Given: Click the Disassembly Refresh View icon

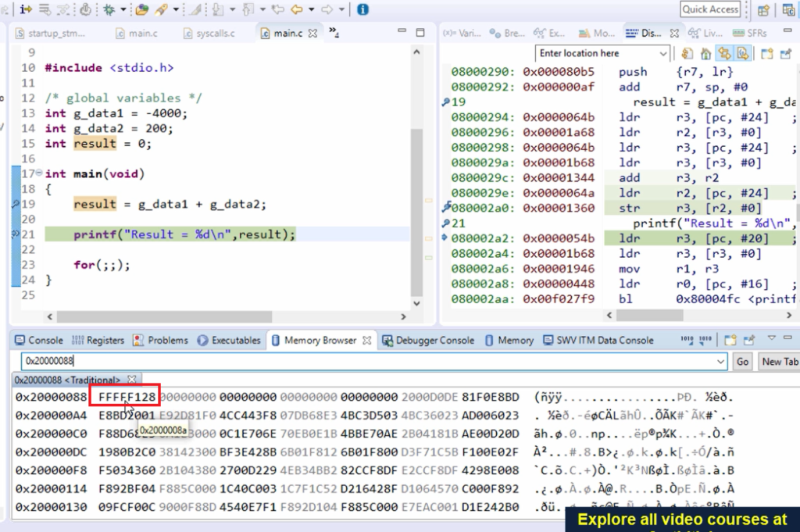Looking at the screenshot, I should pyautogui.click(x=687, y=54).
